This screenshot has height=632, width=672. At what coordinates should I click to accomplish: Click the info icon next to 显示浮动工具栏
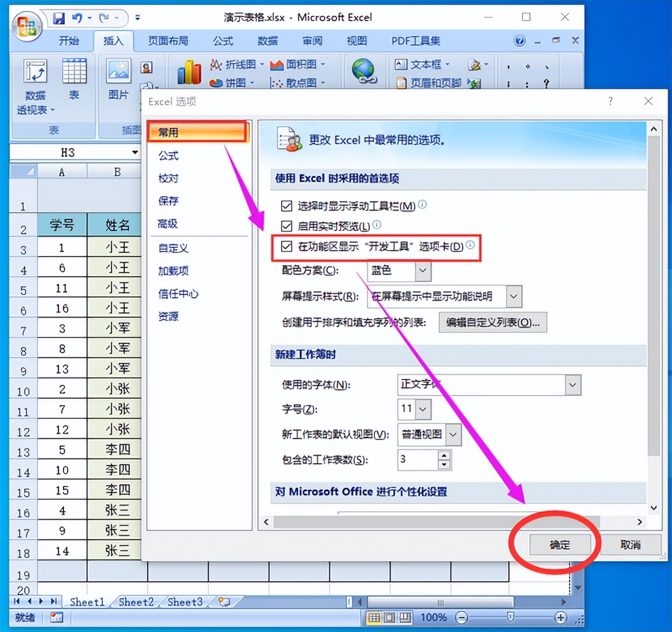[x=422, y=205]
